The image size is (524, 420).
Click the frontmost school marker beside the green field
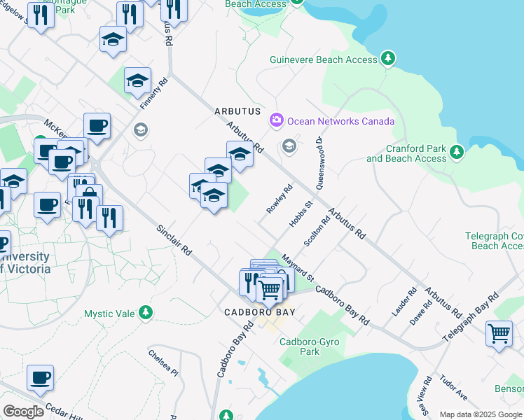214,196
